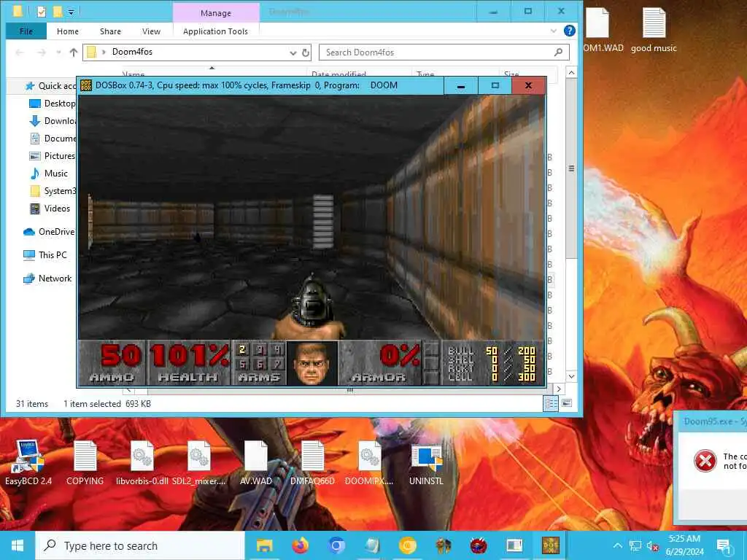Open the Application Tools tab
The image size is (747, 560).
tap(215, 31)
